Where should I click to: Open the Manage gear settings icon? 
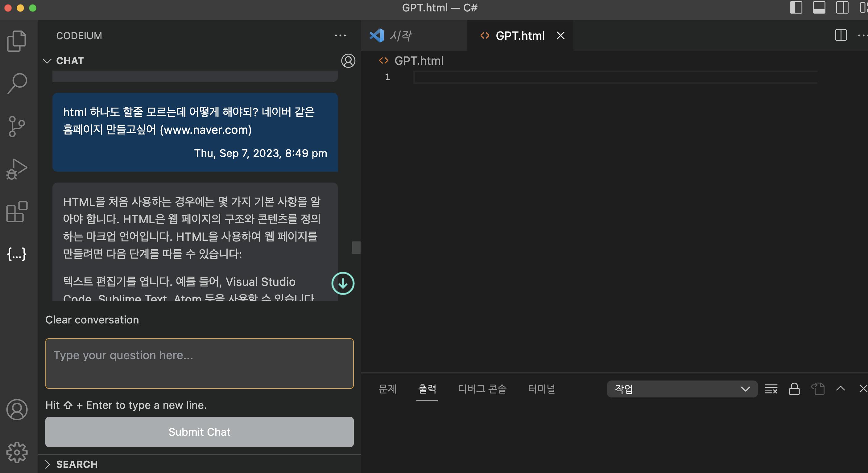click(x=17, y=452)
